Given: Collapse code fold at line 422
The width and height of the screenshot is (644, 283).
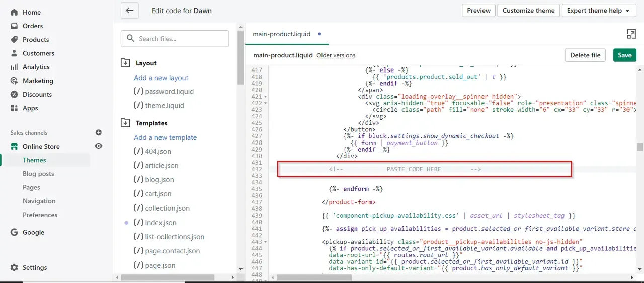Looking at the screenshot, I should tap(265, 103).
